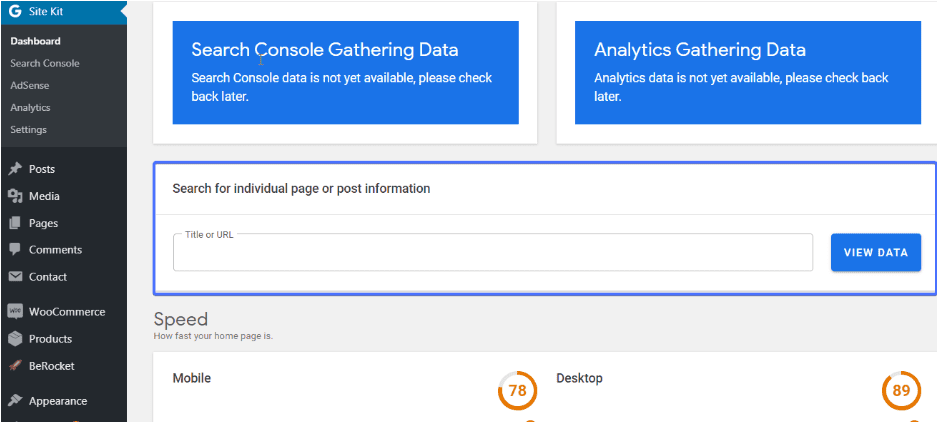Open the WooCommerce menu label
This screenshot has width=938, height=425.
(x=67, y=312)
